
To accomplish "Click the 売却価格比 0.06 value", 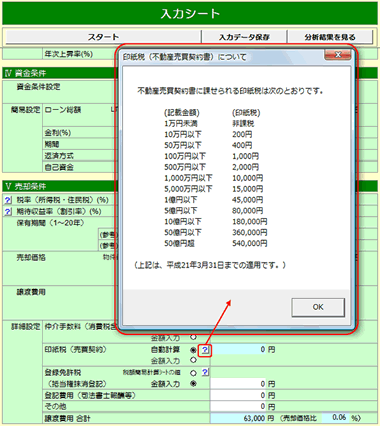I will (335, 418).
